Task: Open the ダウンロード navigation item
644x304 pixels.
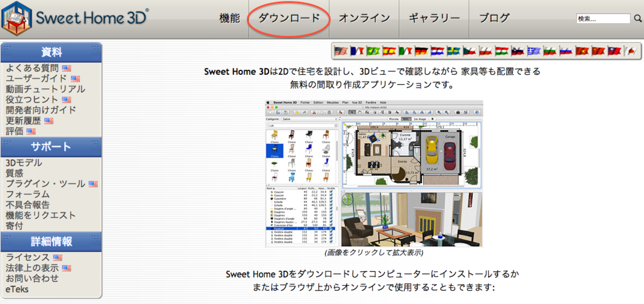Action: point(289,18)
